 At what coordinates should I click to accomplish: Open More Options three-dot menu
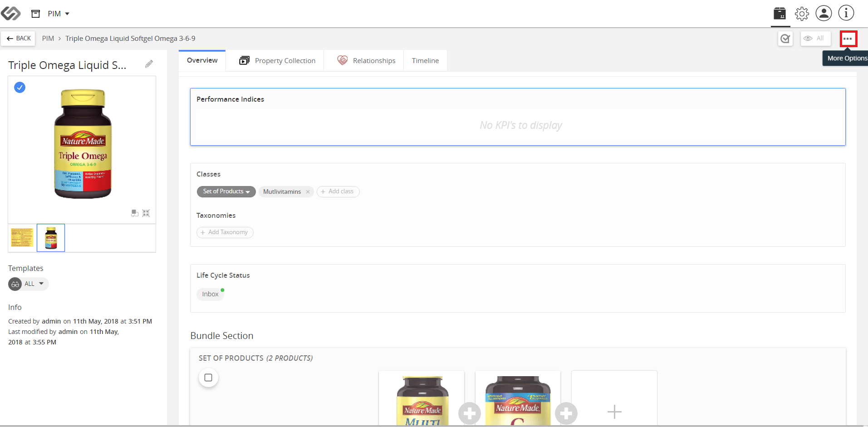coord(848,39)
